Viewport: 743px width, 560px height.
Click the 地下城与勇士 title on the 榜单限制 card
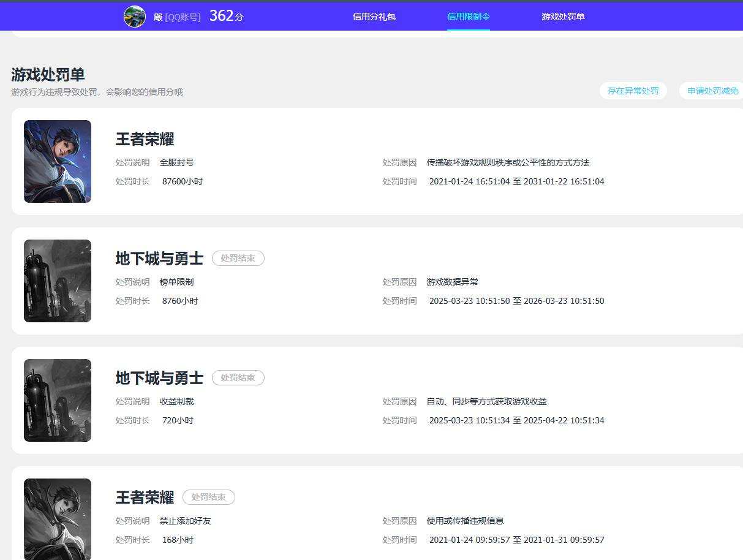click(x=159, y=259)
